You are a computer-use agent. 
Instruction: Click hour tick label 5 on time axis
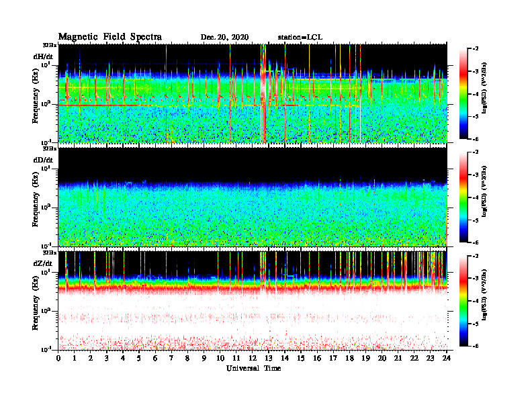click(x=139, y=358)
